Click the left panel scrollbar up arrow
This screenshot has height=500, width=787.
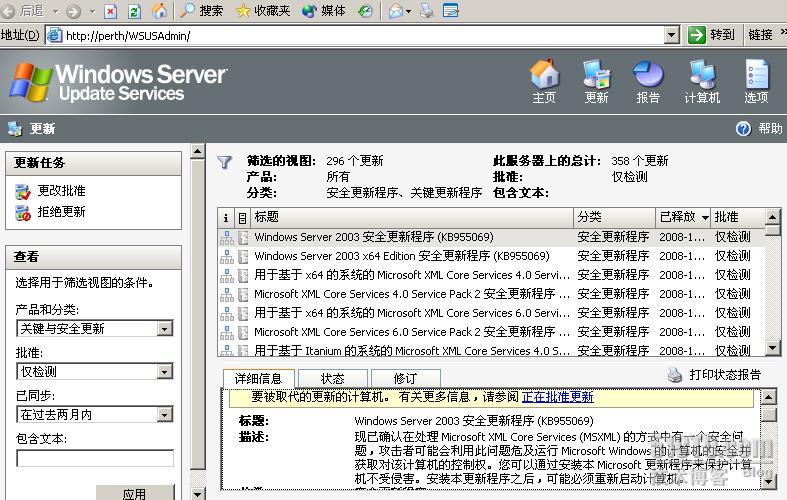(198, 151)
